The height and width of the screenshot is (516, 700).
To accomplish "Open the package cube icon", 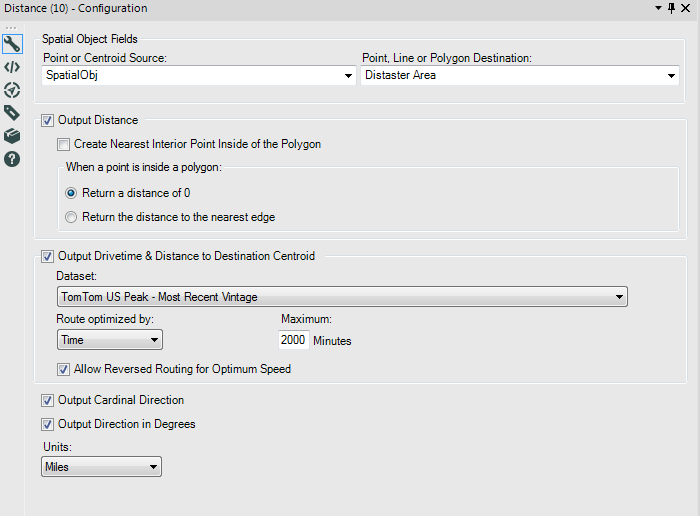I will click(12, 136).
